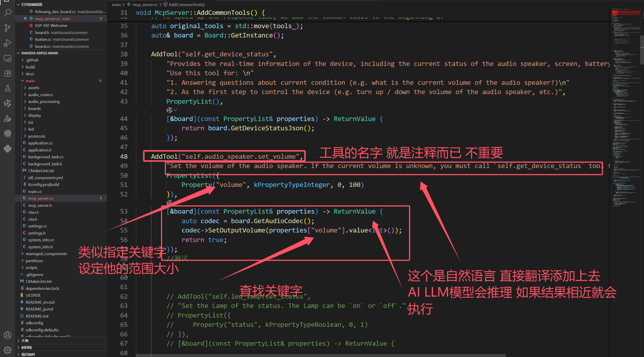Open ESP-IDF Espressif sidebar icon
The image size is (644, 357).
tap(8, 133)
